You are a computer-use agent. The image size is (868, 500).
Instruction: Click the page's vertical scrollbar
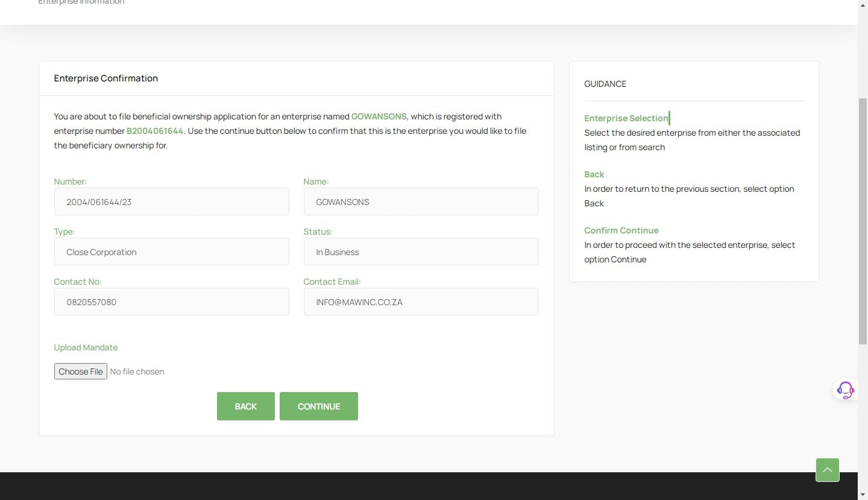tap(863, 220)
